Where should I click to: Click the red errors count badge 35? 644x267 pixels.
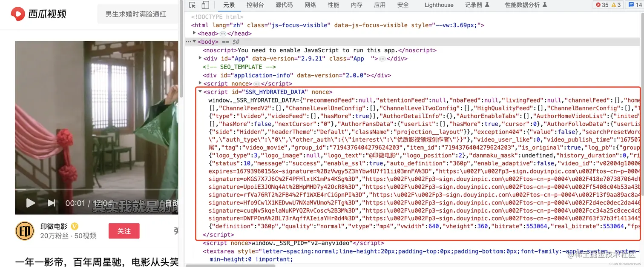click(x=602, y=5)
